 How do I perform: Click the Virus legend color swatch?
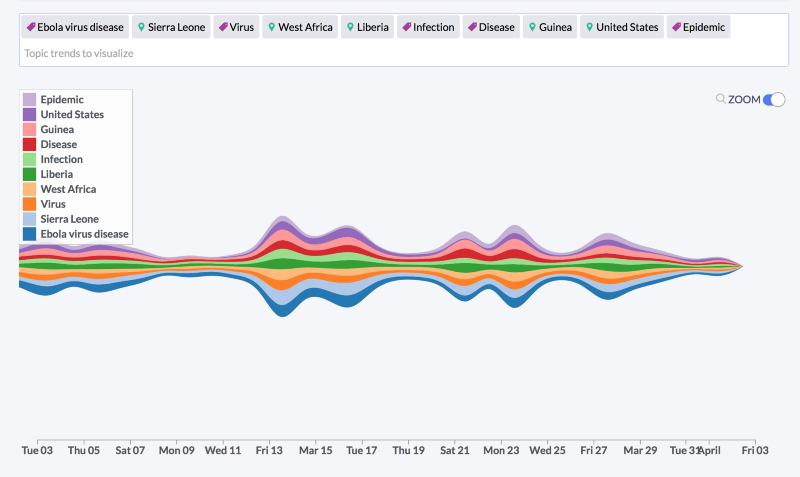coord(30,204)
